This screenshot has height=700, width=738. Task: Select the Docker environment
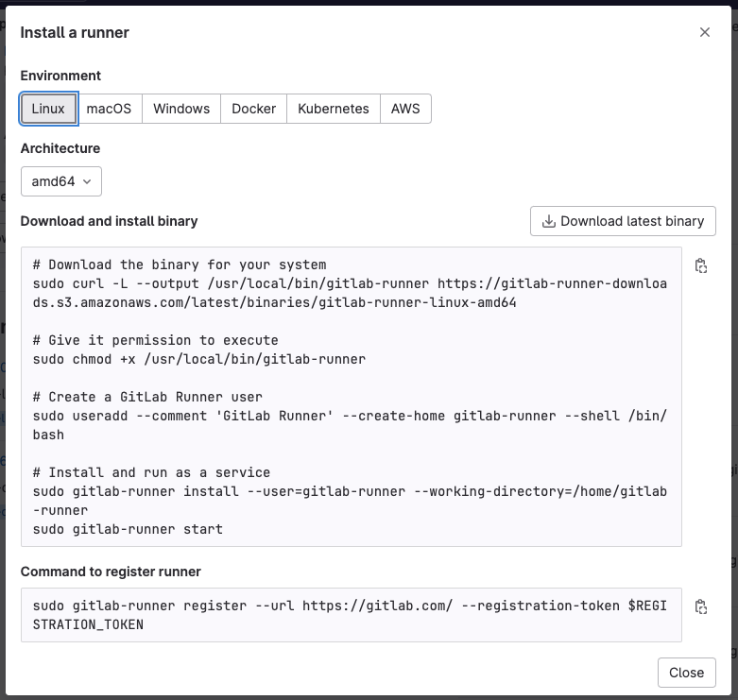pos(253,109)
